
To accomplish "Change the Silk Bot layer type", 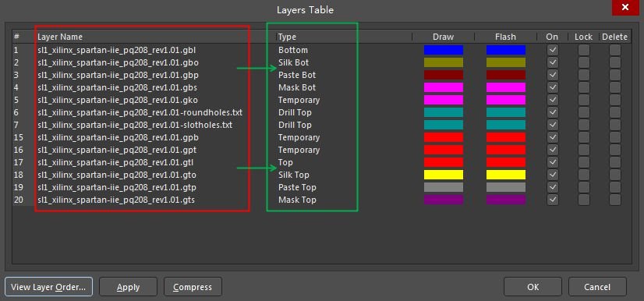I will click(x=293, y=62).
